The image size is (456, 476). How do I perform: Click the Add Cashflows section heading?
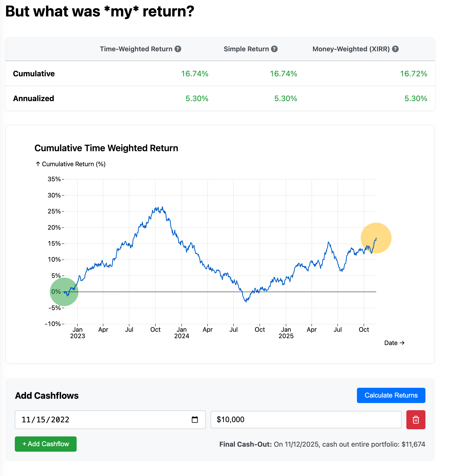point(47,395)
